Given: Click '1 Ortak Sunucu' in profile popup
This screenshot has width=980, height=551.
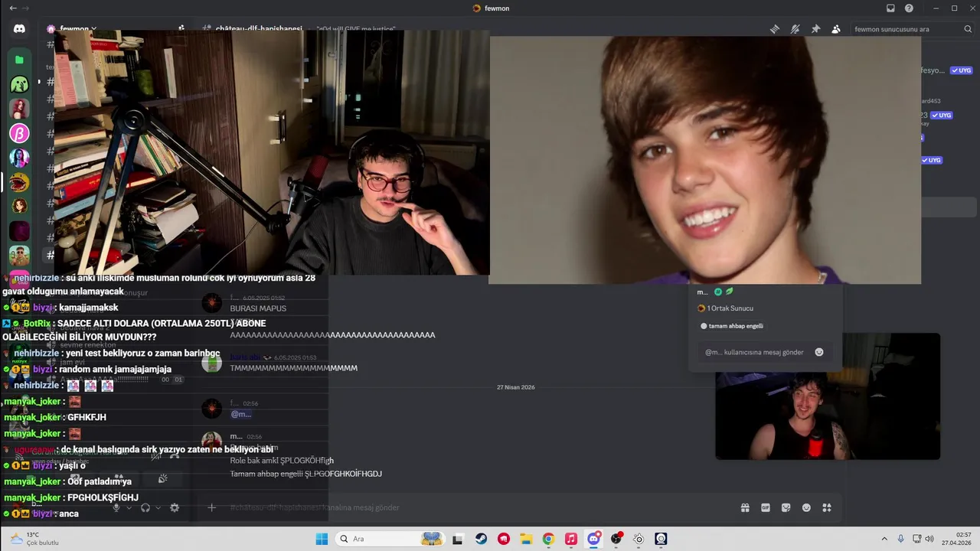Looking at the screenshot, I should point(725,308).
